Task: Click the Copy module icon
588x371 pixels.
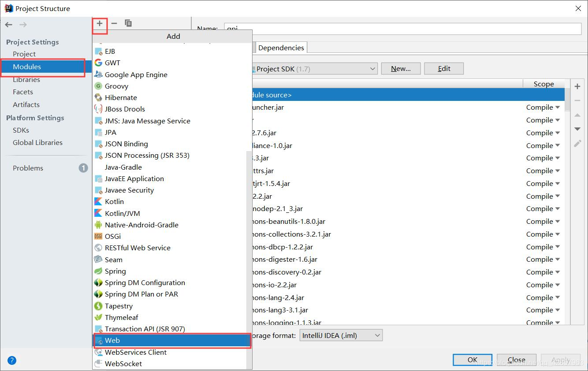Action: coord(128,23)
